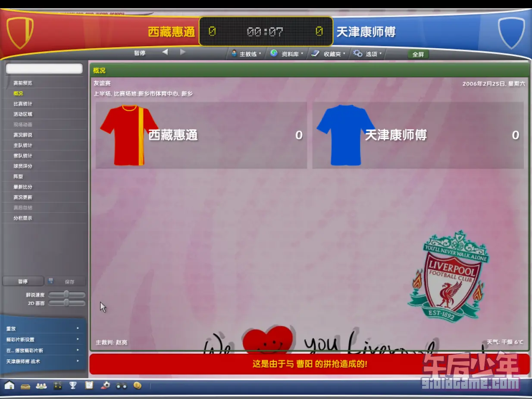Open the inbox tray icon
Image resolution: width=532 pixels, height=399 pixels.
pos(25,386)
